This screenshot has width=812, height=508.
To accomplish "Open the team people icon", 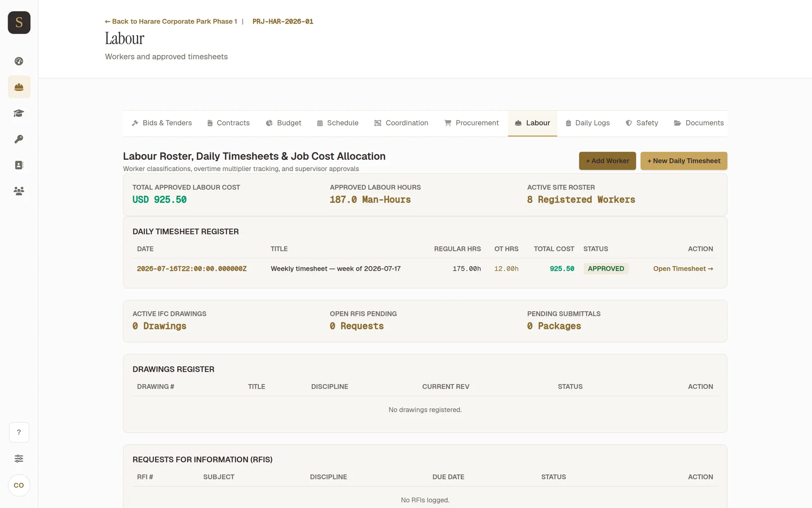I will [x=19, y=191].
